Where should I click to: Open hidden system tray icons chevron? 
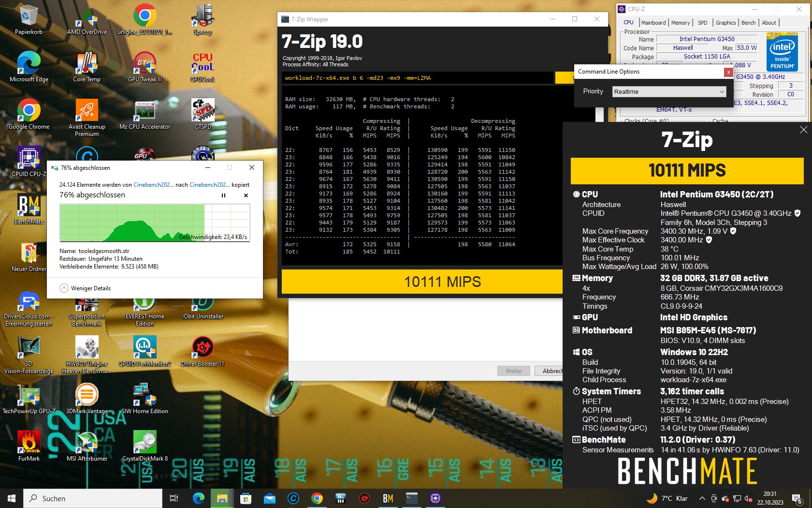702,498
